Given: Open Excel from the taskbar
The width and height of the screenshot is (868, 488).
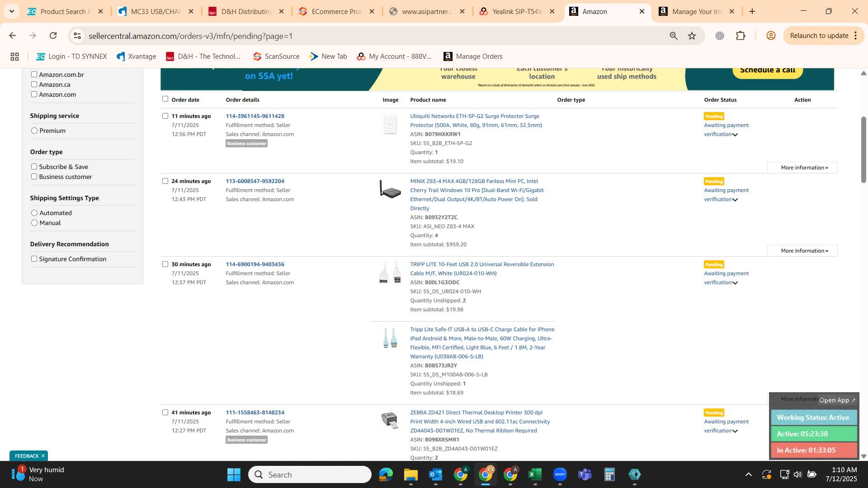Looking at the screenshot, I should point(535,474).
